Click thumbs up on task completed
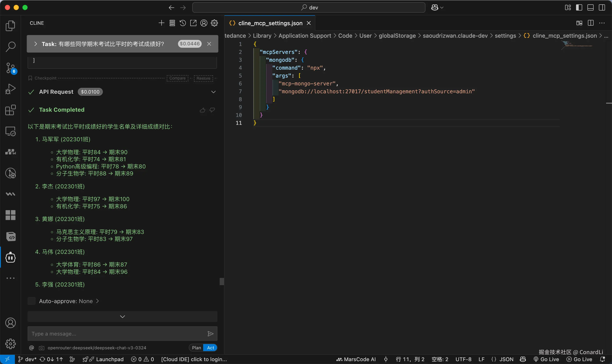The image size is (612, 364). (202, 110)
